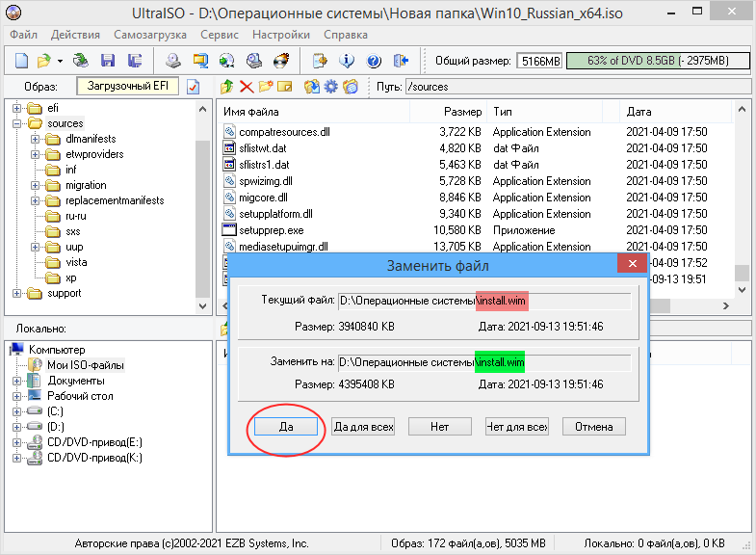The image size is (756, 555).
Task: Click the Up folder green arrow icon
Action: tap(226, 87)
